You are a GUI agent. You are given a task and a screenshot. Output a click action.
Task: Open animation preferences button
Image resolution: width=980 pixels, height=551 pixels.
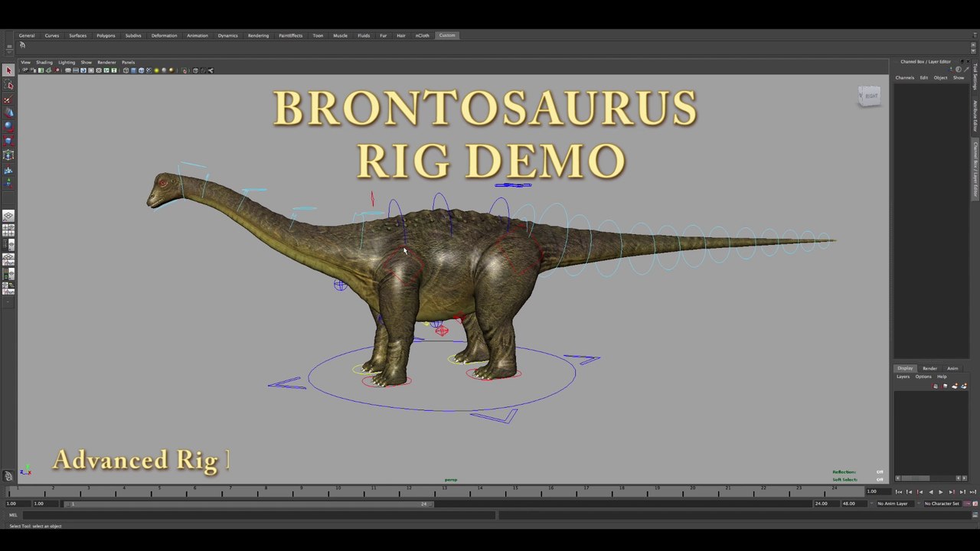975,504
